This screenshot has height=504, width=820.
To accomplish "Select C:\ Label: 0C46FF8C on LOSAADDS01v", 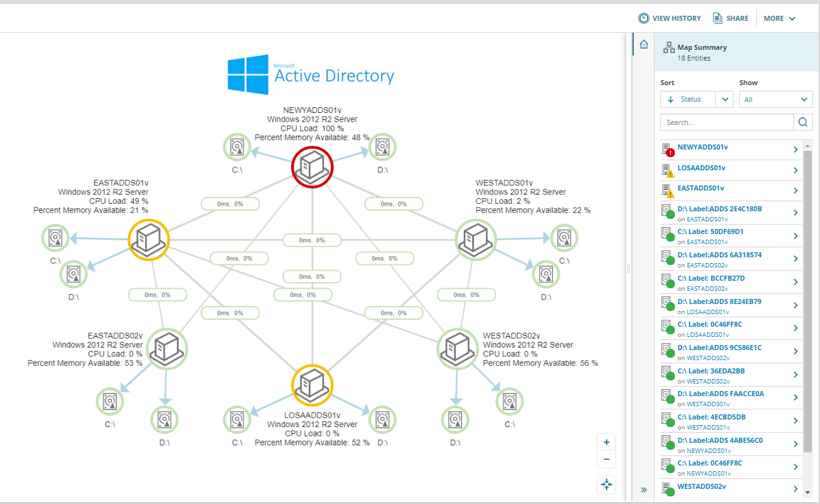I will [731, 329].
